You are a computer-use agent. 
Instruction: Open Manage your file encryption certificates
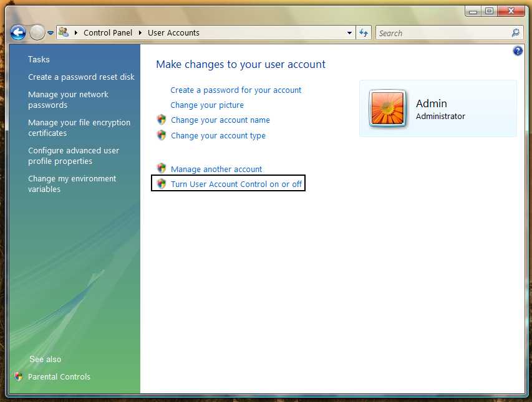79,128
